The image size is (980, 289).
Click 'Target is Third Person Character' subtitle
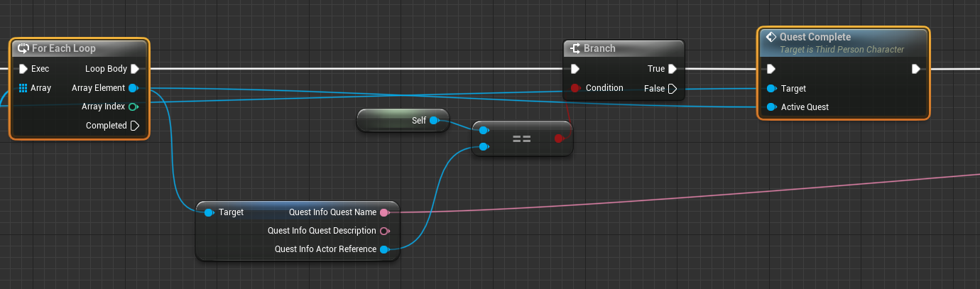pos(842,50)
